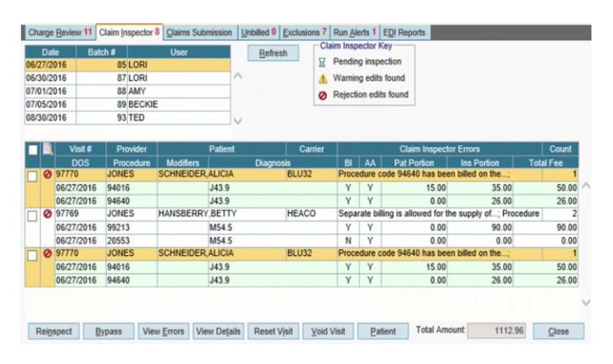Click the visits grid scroll-up arrow

click(x=586, y=186)
